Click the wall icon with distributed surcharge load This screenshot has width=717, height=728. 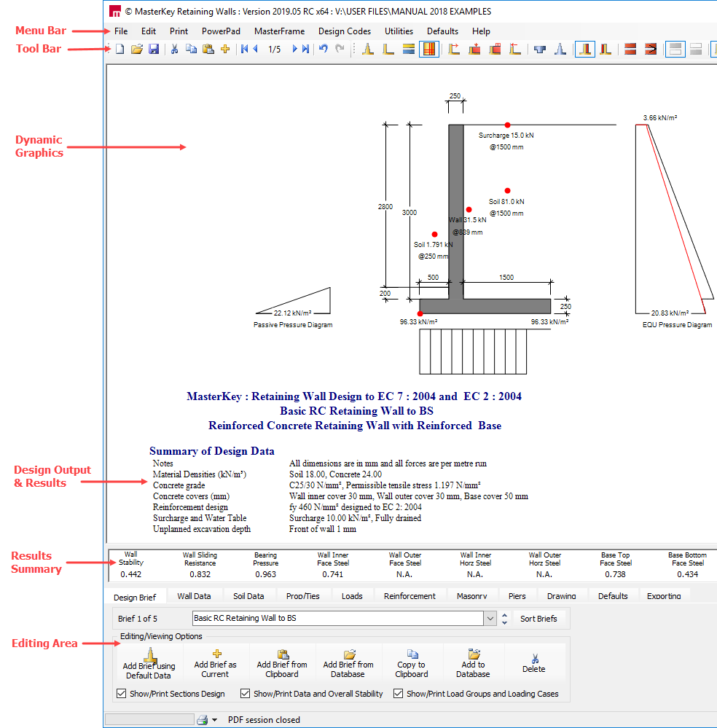[495, 49]
